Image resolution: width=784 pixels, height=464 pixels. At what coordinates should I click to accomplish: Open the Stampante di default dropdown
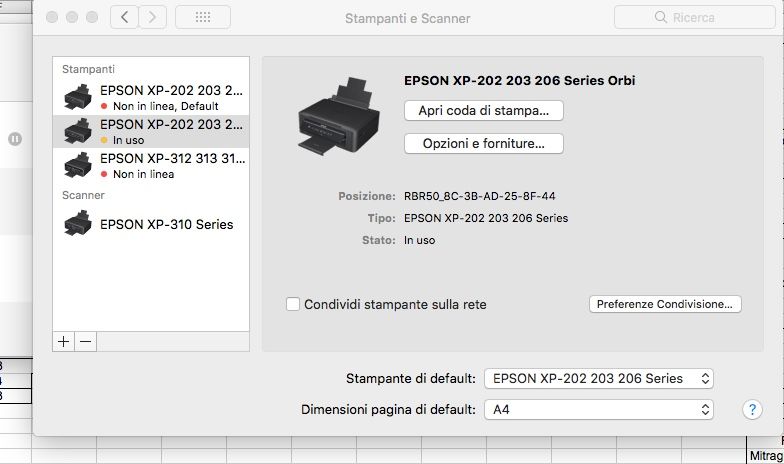pyautogui.click(x=598, y=378)
